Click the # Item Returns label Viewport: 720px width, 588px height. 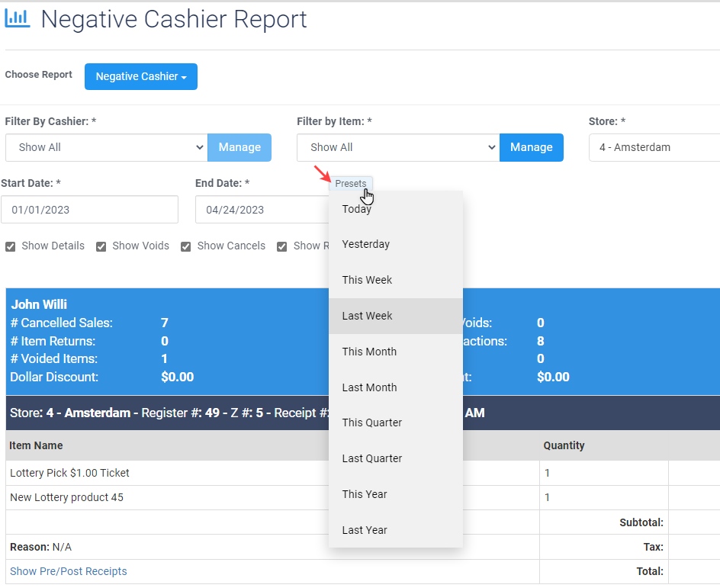pyautogui.click(x=53, y=342)
